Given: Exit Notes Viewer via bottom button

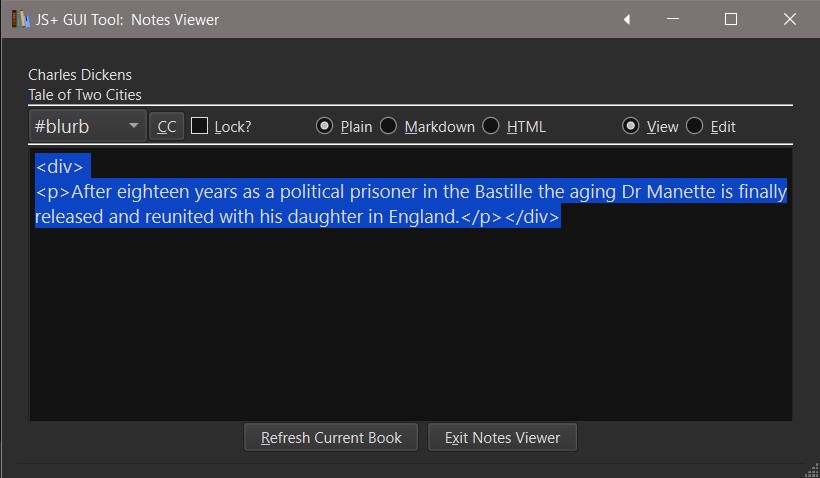Looking at the screenshot, I should pos(502,438).
